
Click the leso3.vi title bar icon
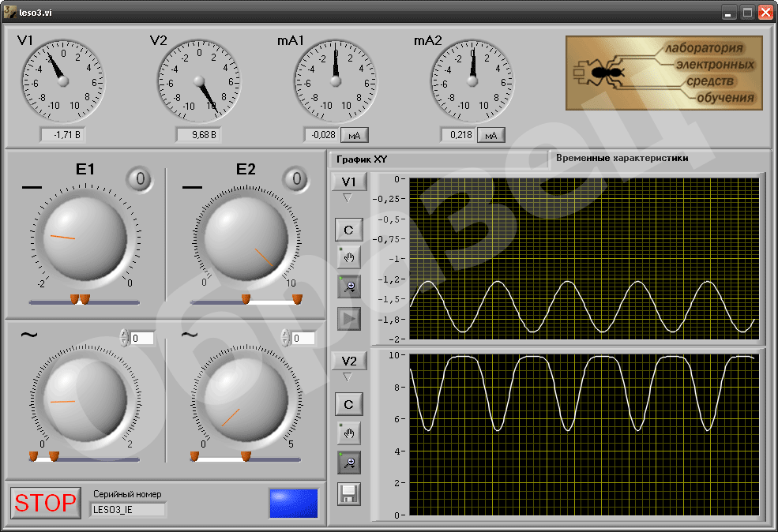[x=9, y=12]
